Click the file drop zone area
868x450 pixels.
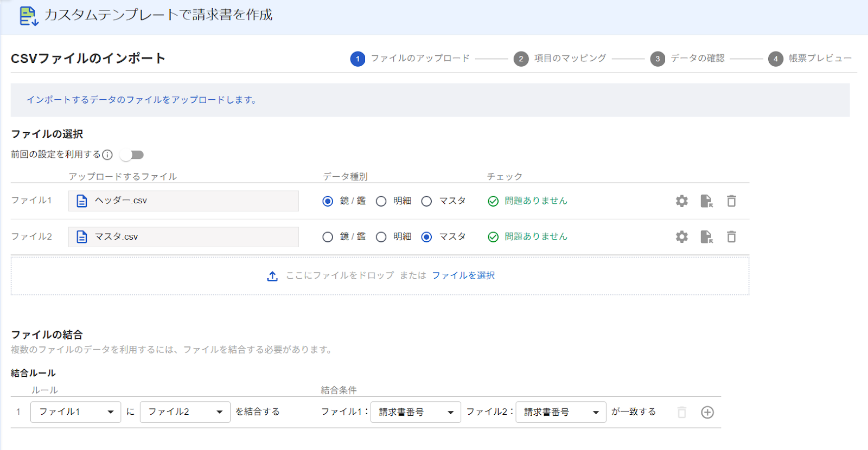click(380, 276)
